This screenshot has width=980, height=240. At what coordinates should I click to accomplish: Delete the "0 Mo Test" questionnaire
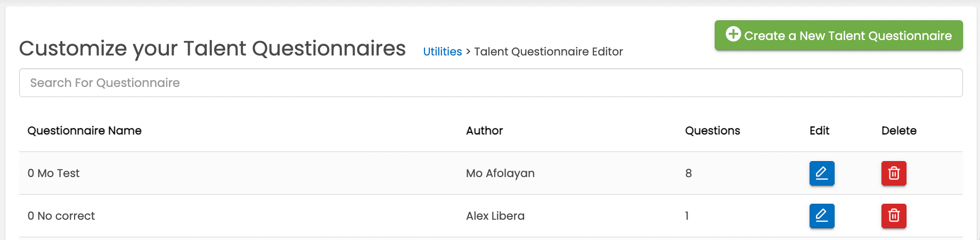pos(894,173)
